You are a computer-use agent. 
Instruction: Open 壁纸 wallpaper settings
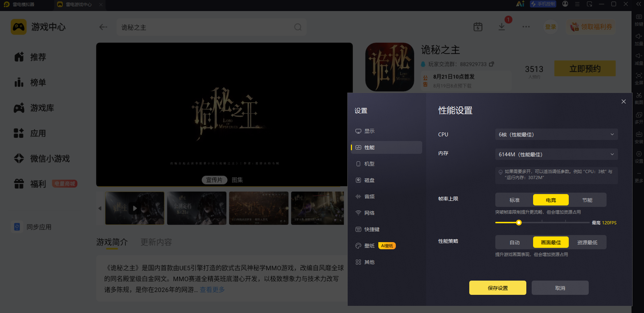pos(387,246)
